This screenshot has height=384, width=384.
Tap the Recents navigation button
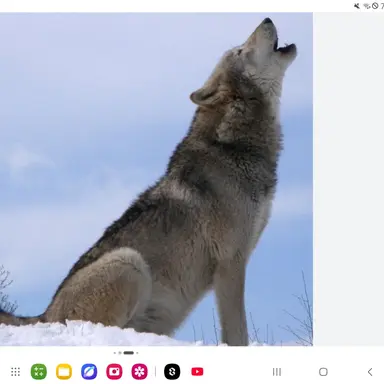[x=277, y=372]
